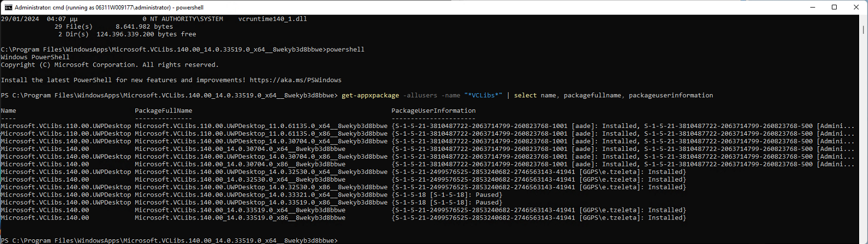Viewport: 868px width, 244px height.
Task: Close the Administrator cmd powershell window
Action: (x=856, y=7)
